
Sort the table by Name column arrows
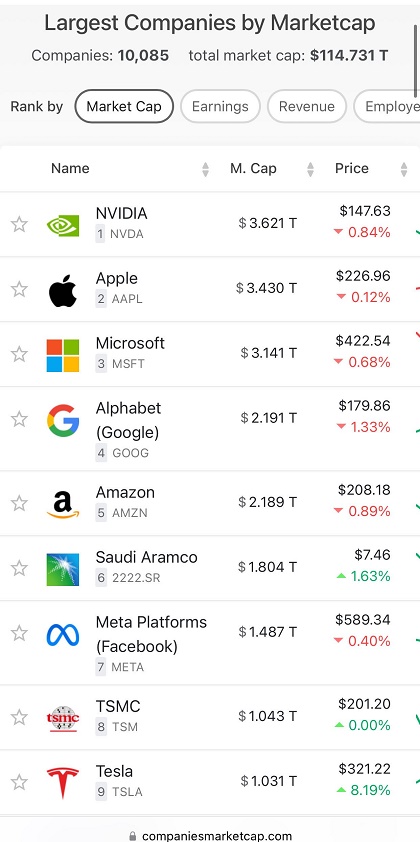[x=205, y=170]
